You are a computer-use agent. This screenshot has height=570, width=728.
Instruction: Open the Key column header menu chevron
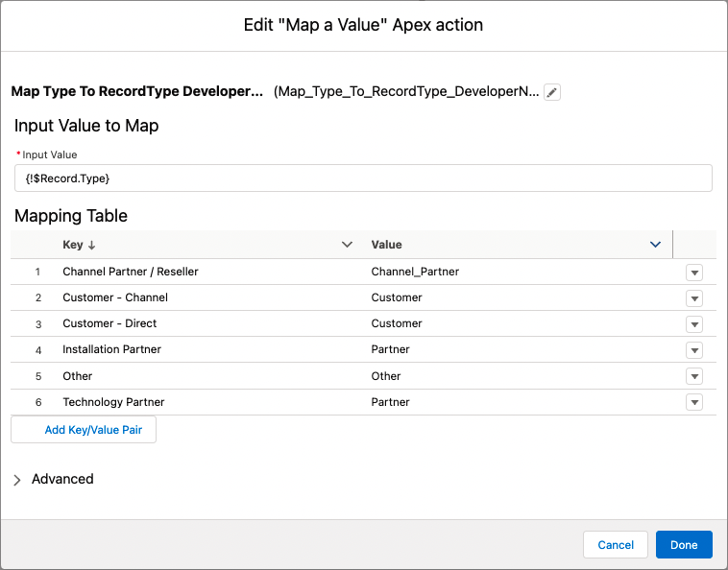[x=348, y=245]
